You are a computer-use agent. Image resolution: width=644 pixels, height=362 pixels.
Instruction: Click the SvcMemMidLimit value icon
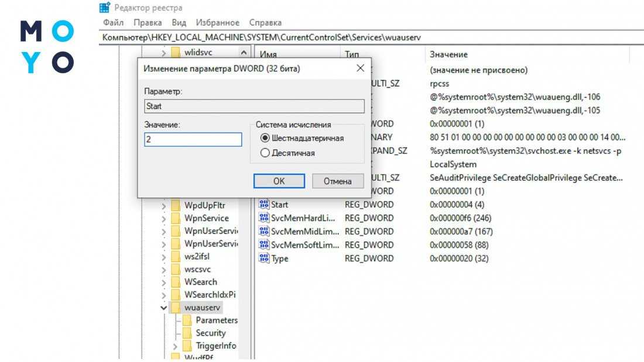264,232
